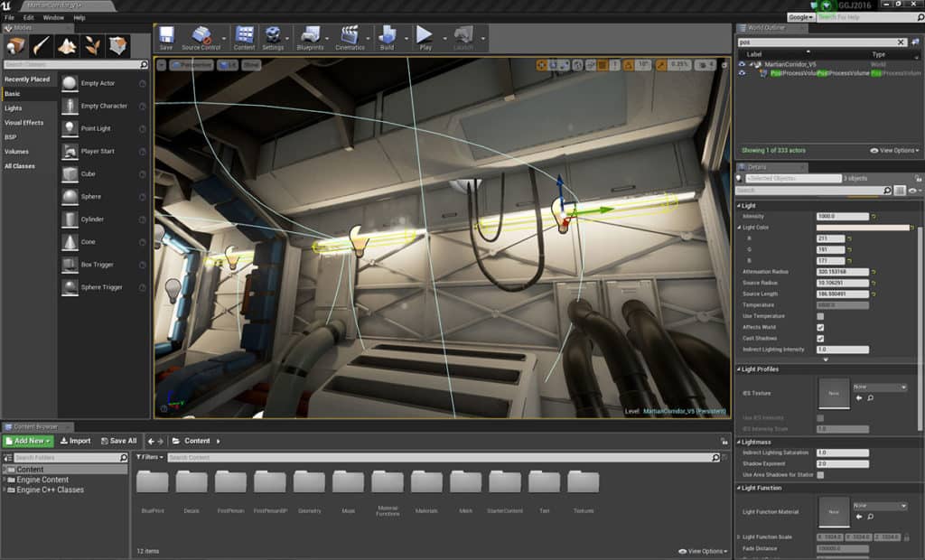Start Play in the toolbar
Image resolution: width=925 pixels, height=560 pixels.
pyautogui.click(x=425, y=38)
